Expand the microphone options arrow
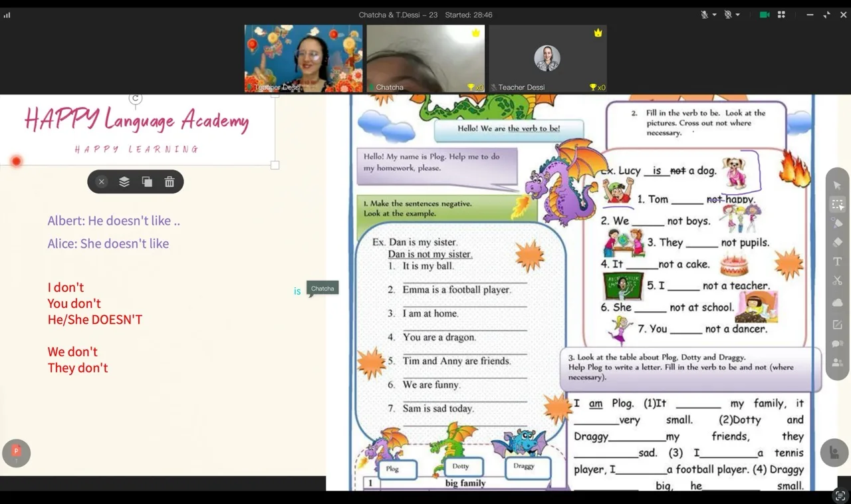This screenshot has height=504, width=851. click(715, 15)
